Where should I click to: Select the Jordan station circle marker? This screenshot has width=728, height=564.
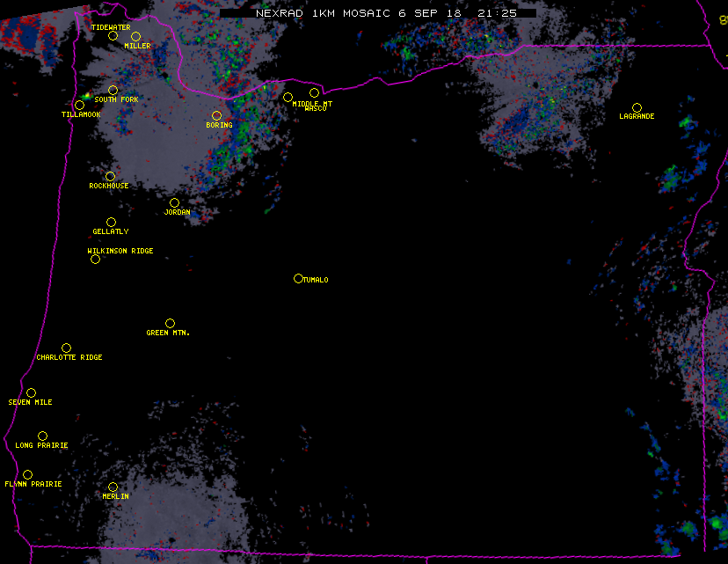(174, 203)
